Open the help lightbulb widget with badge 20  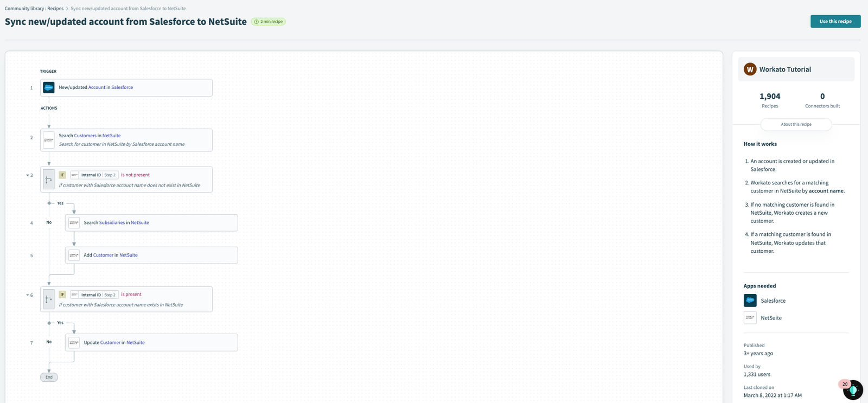point(853,390)
